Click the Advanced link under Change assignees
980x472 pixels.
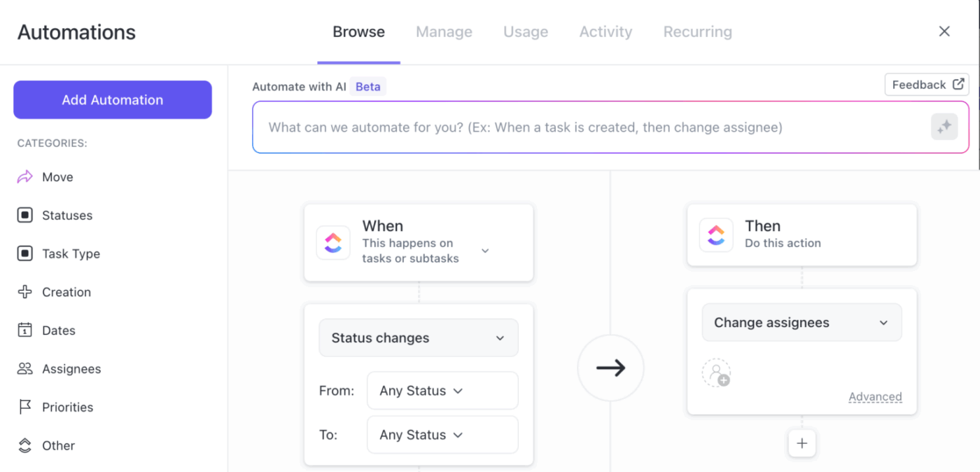(x=875, y=396)
